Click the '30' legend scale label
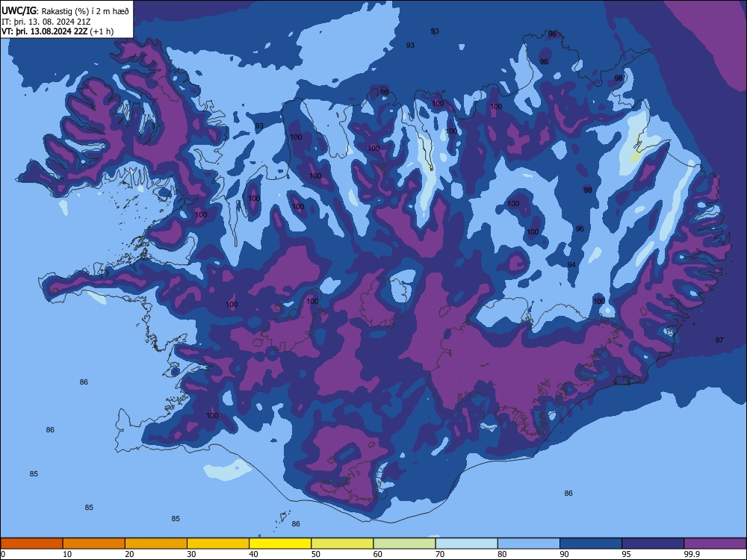Viewport: 747px width, 560px height. 191,554
